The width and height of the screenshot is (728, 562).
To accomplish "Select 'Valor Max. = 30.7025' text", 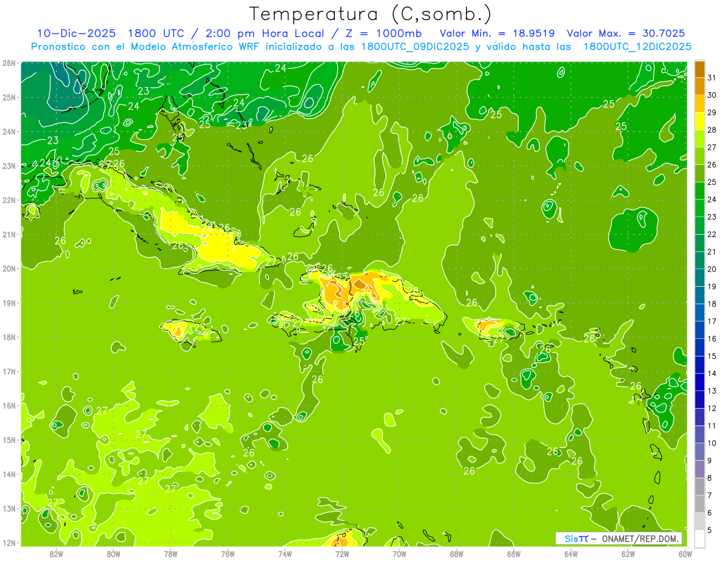I will [x=626, y=33].
